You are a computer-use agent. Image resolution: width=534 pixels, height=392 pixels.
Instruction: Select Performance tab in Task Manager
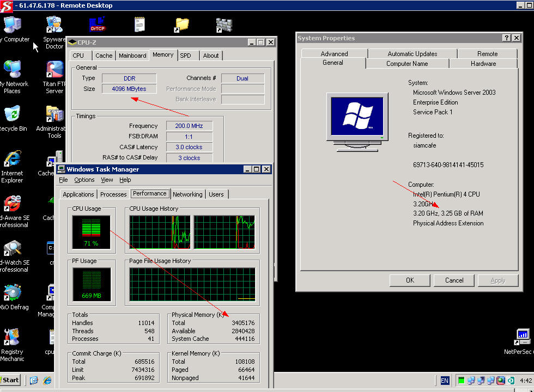[x=149, y=193]
